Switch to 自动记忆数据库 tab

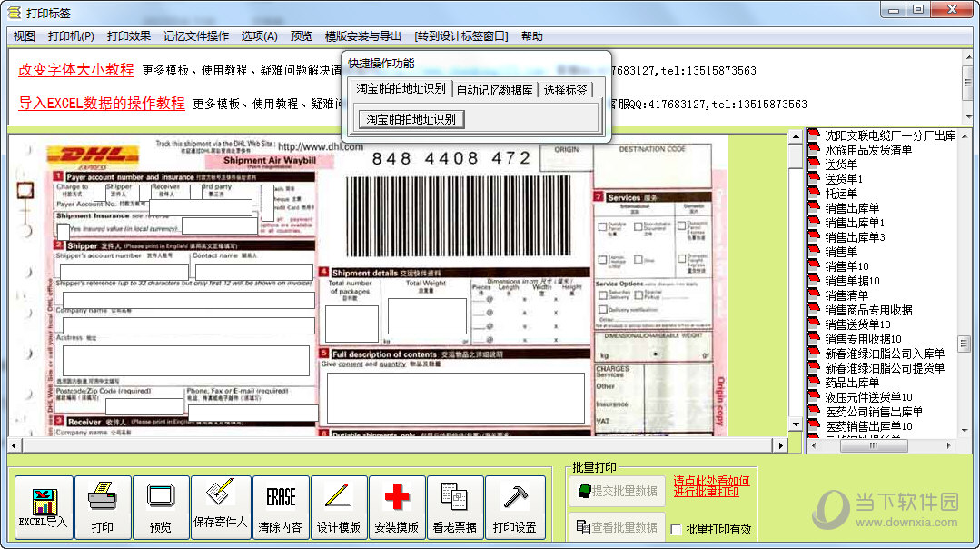click(x=495, y=90)
